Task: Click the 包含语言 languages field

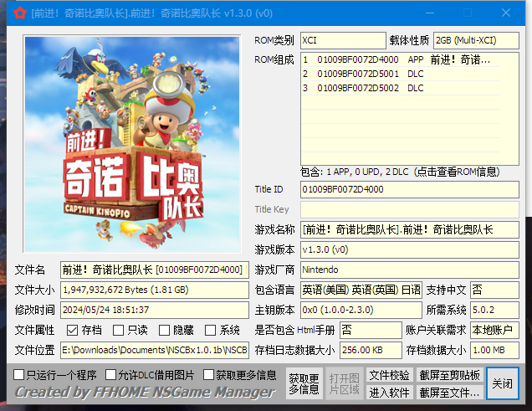Action: (x=361, y=290)
